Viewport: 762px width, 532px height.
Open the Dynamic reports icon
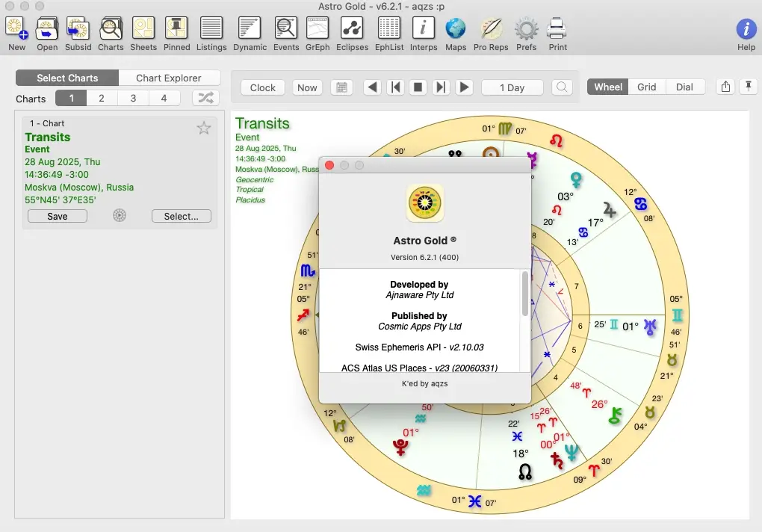pos(250,28)
